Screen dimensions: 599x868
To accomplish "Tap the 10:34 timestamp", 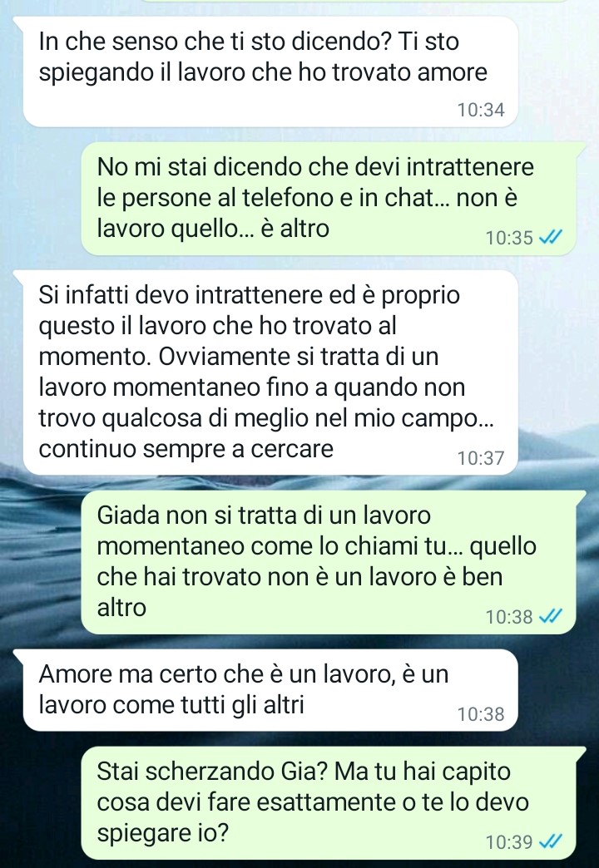I will point(481,110).
